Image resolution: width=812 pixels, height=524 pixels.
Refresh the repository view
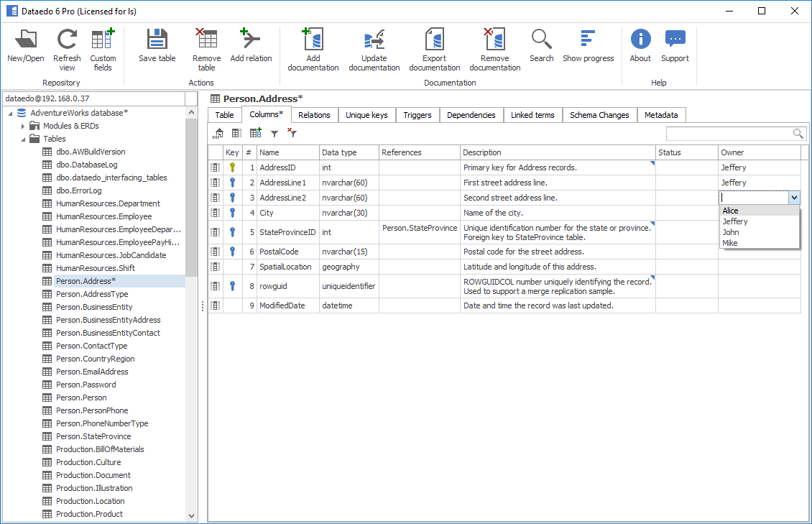(67, 41)
